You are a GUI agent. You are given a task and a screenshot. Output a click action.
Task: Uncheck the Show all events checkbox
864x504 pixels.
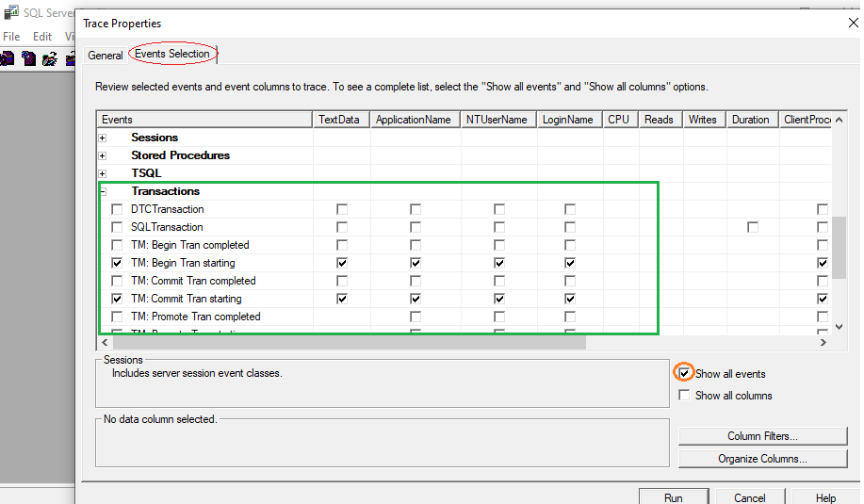(x=685, y=373)
